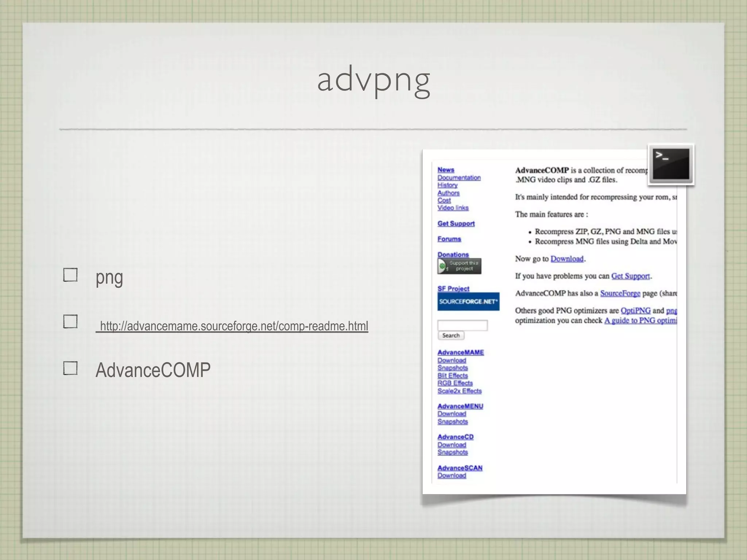Open the AdvanceMENU heading link
This screenshot has height=560, width=747.
pyautogui.click(x=460, y=406)
